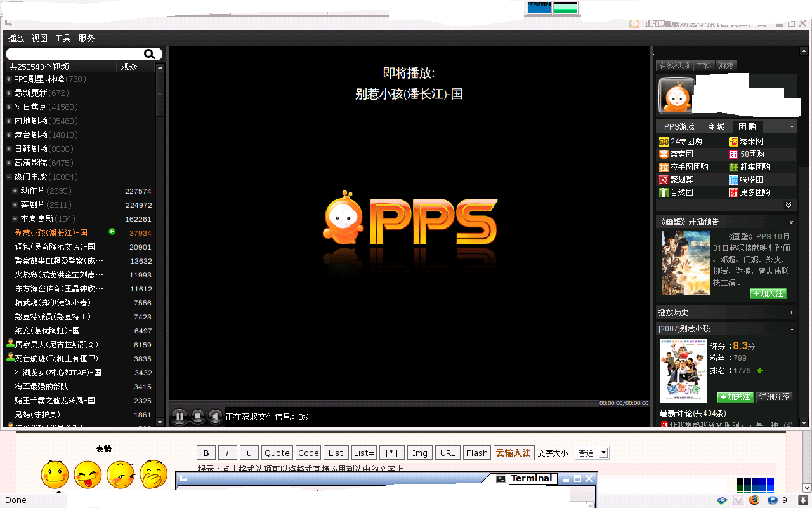812x508 pixels.
Task: Pause playback with the pause button
Action: tap(180, 417)
